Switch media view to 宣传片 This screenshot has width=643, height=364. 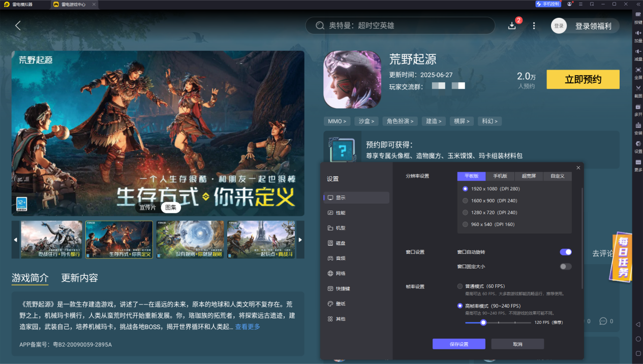coord(148,207)
